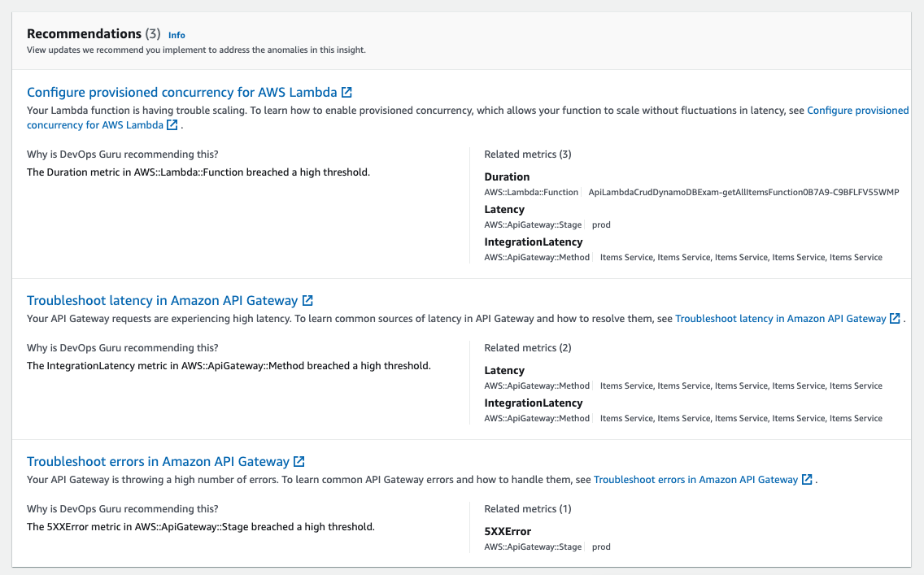Select the 5XXError related metric
The image size is (924, 575).
508,531
